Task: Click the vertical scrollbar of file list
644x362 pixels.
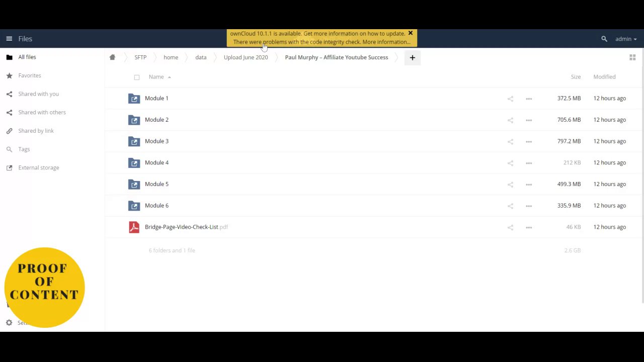Action: (x=642, y=176)
